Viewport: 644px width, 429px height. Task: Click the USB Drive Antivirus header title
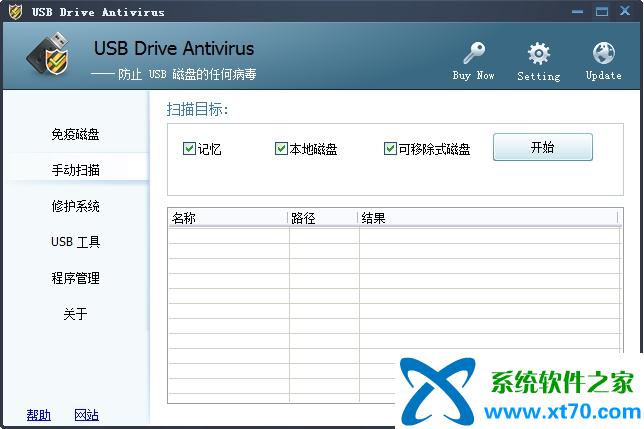pyautogui.click(x=174, y=48)
